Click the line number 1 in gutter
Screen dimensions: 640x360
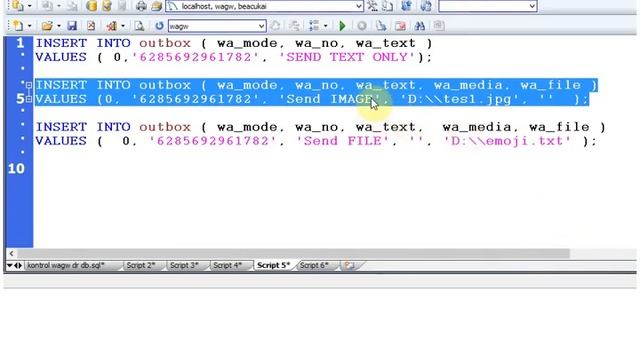coord(20,42)
